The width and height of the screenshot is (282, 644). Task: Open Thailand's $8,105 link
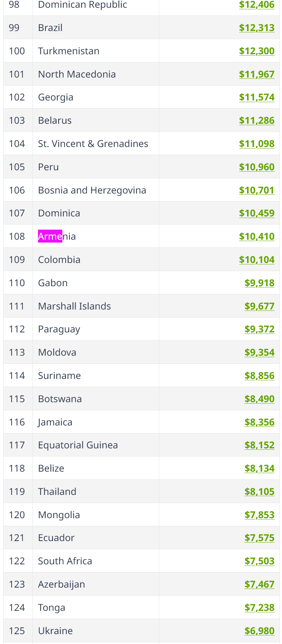259,492
